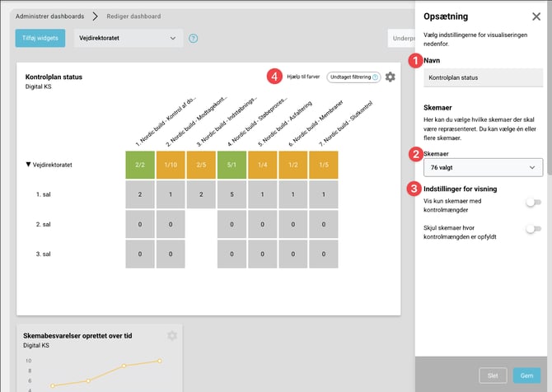Open the Vejdirektoratet dropdown
552x392 pixels.
(128, 38)
